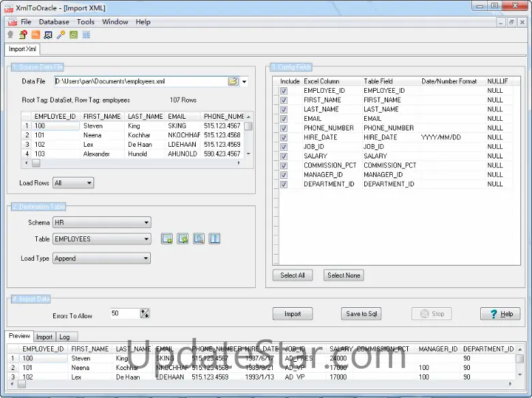Viewport: 532px width, 398px height.
Task: Uncheck Include for COMMISSION_PCT field
Action: [x=284, y=165]
